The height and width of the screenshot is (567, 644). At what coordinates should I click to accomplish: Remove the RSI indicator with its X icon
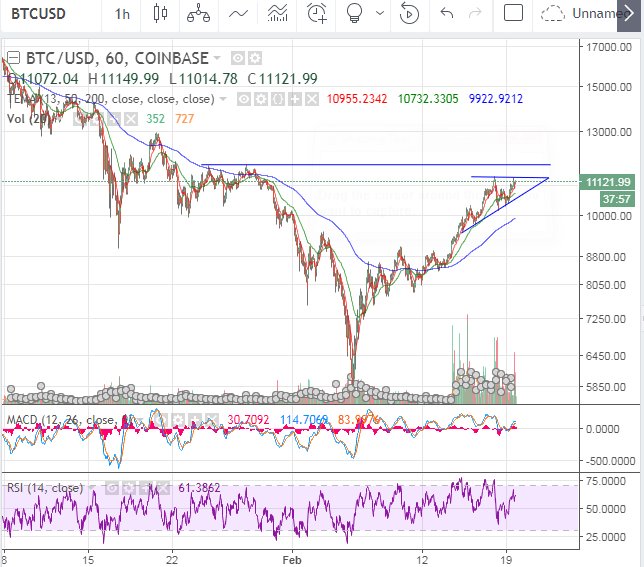tap(163, 488)
